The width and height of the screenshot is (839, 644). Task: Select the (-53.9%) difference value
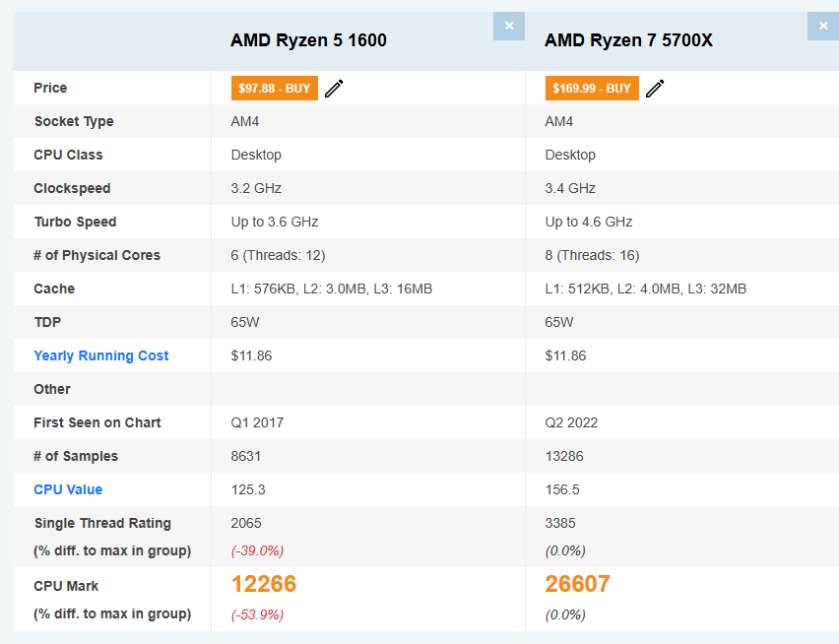pos(257,614)
